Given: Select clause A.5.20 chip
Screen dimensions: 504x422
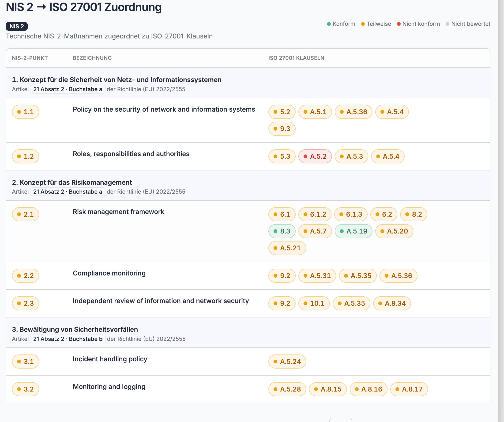Looking at the screenshot, I should point(394,231).
